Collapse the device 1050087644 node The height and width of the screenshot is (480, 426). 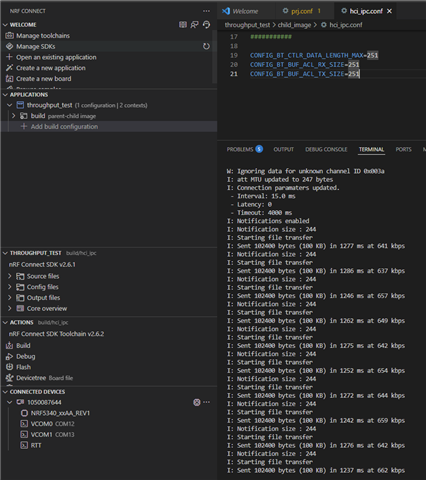tap(10, 402)
